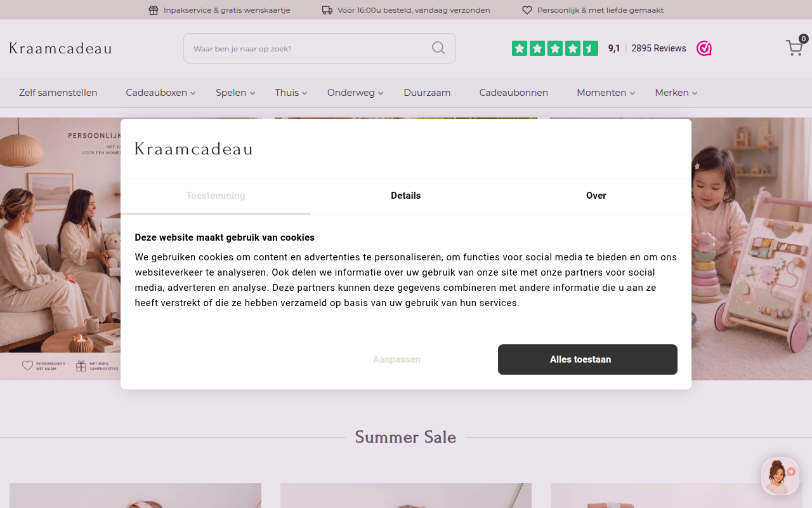
Task: Switch to the Details tab
Action: (x=406, y=196)
